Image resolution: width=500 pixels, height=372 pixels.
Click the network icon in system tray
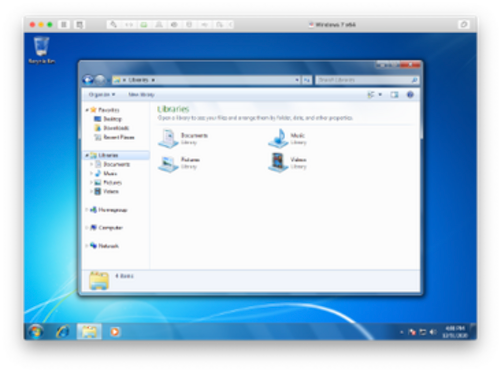click(x=423, y=332)
